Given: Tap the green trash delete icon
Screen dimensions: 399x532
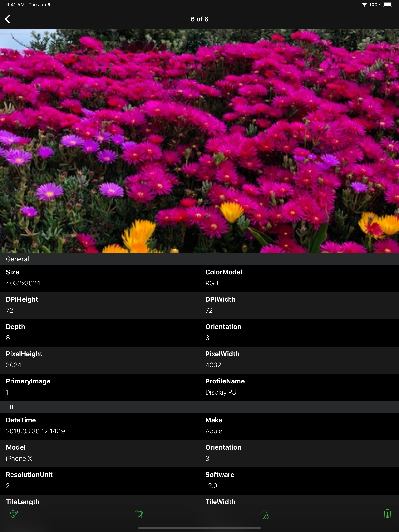Looking at the screenshot, I should (x=387, y=514).
